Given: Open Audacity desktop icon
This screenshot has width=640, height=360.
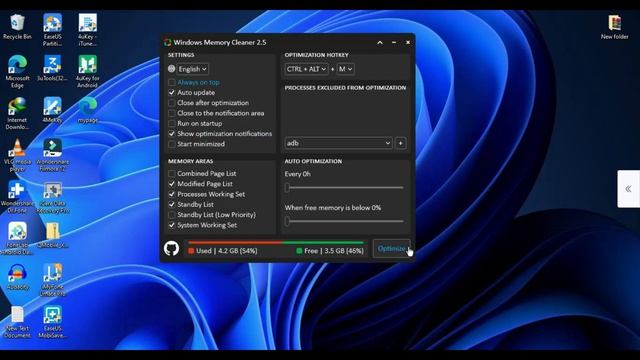Looking at the screenshot, I should 17,277.
